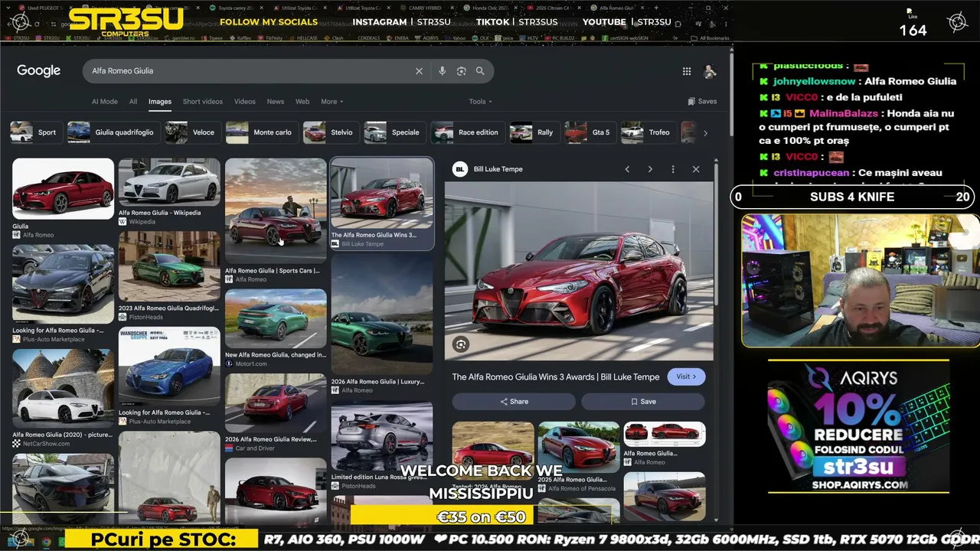Filter images by Speciale chip
The width and height of the screenshot is (980, 551).
[x=394, y=132]
